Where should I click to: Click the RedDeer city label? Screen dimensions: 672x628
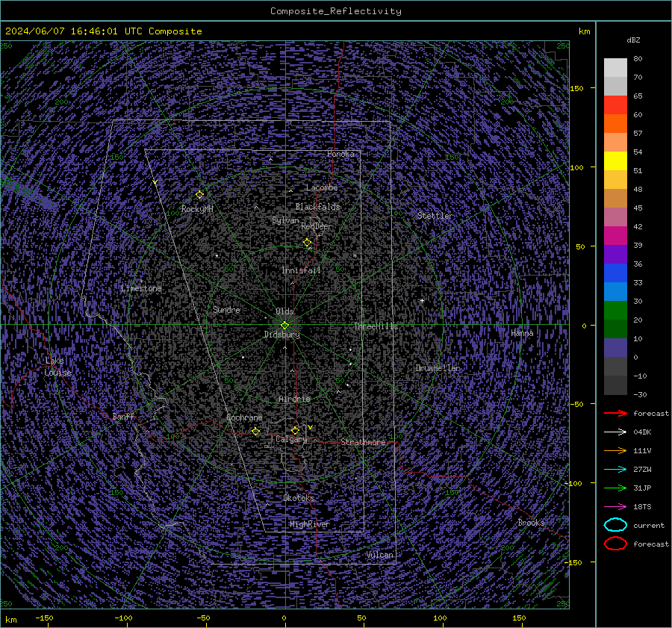(317, 226)
